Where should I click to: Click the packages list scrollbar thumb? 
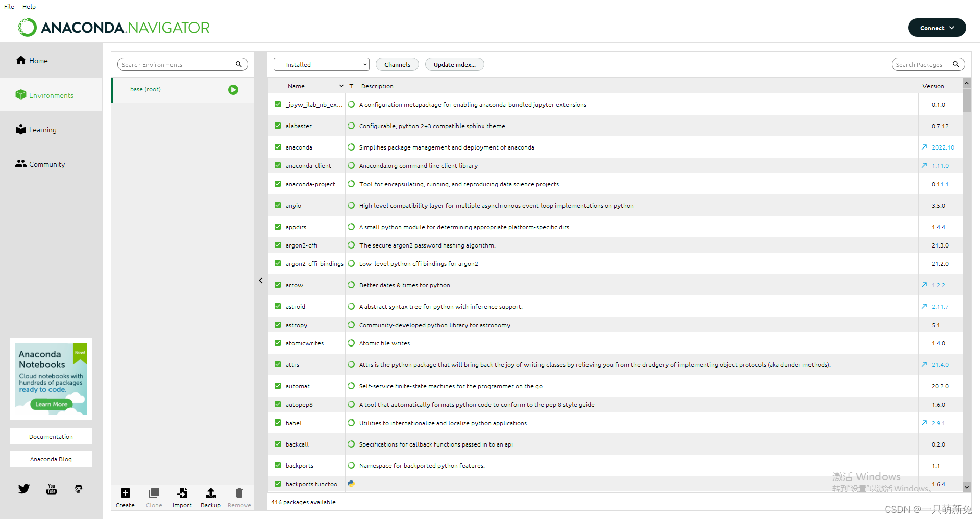(x=966, y=101)
